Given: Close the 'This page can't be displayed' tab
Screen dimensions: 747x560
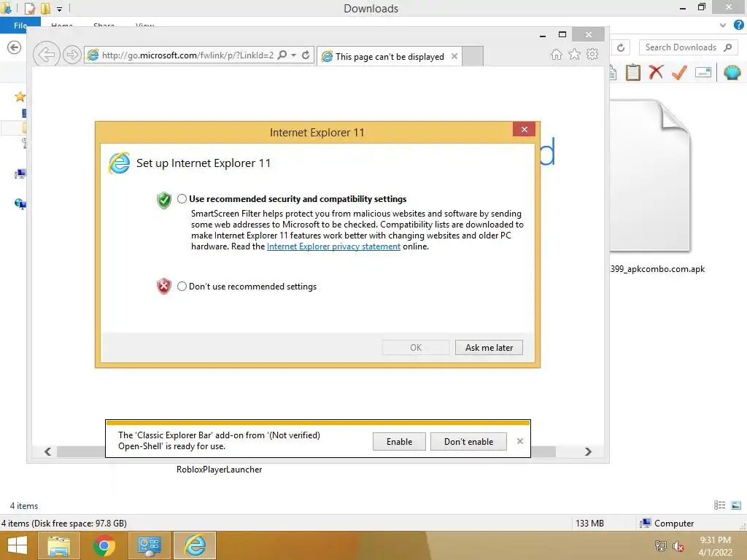Looking at the screenshot, I should 454,56.
